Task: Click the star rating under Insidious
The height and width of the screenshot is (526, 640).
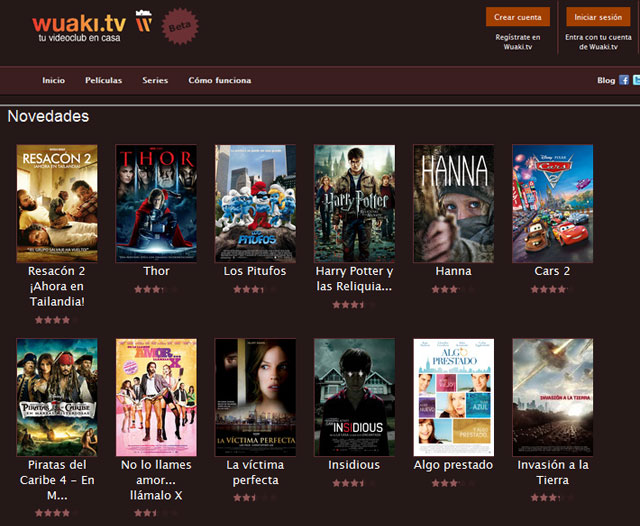Action: 354,483
